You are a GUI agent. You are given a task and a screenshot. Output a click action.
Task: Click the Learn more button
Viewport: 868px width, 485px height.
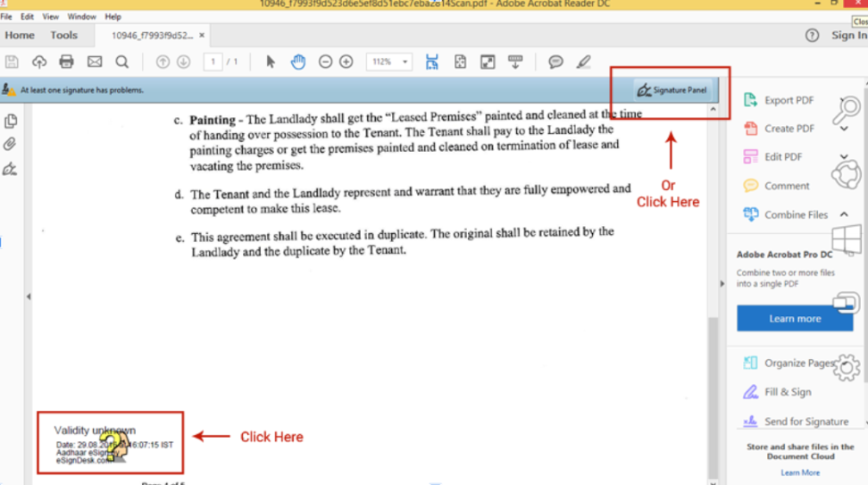794,319
